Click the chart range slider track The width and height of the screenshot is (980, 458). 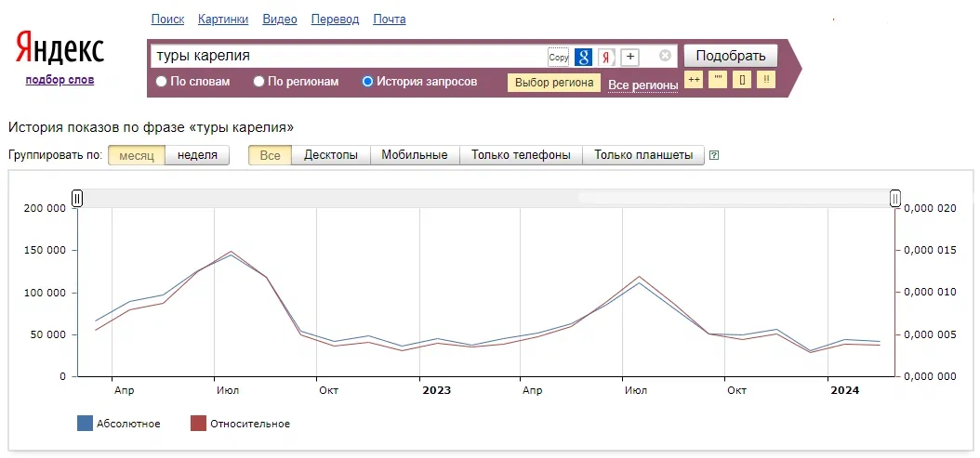click(x=486, y=199)
